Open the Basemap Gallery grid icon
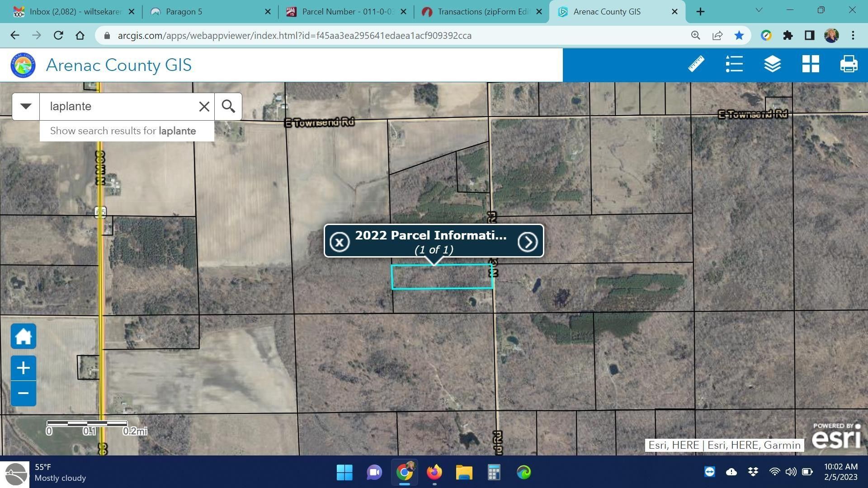Viewport: 868px width, 488px height. point(811,64)
